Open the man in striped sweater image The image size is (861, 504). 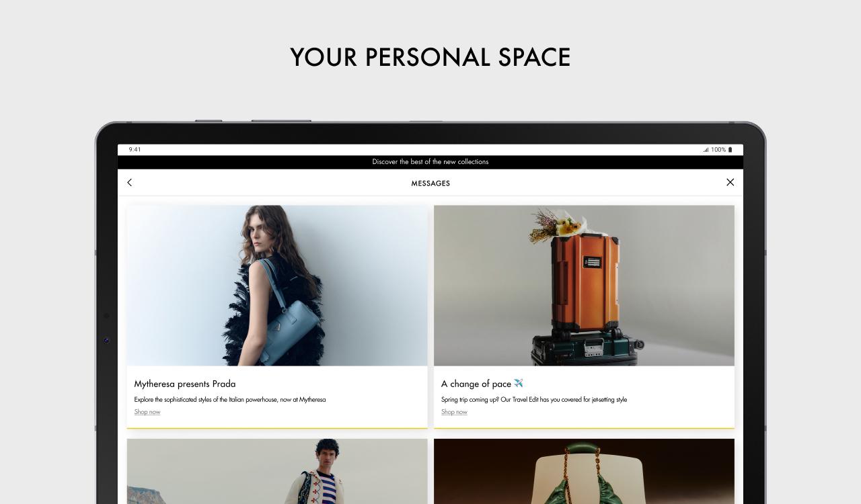tap(277, 471)
